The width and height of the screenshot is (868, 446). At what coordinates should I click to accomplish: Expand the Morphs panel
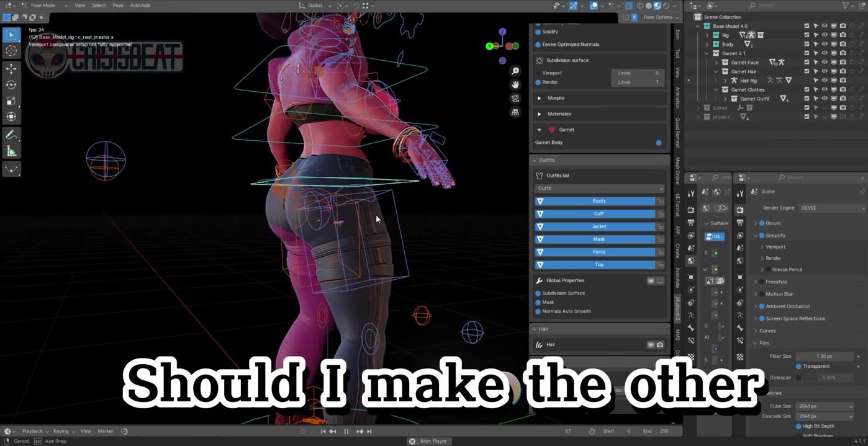pyautogui.click(x=539, y=98)
